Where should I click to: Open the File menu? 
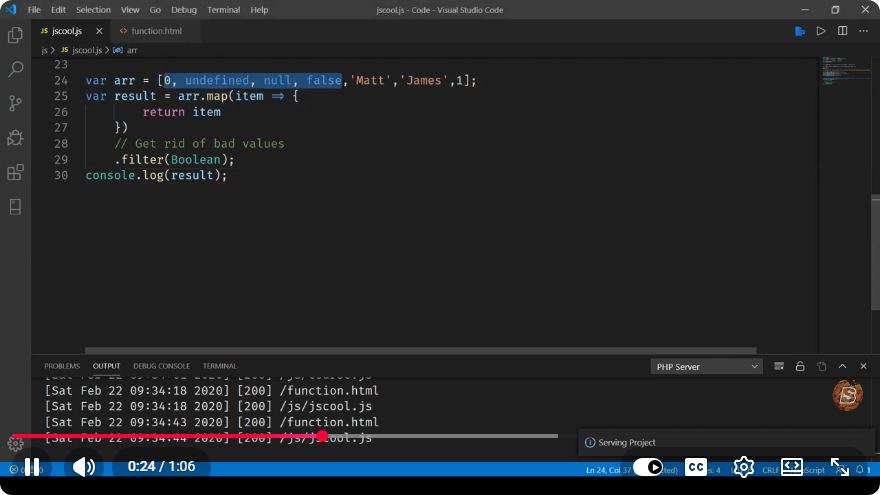click(34, 10)
